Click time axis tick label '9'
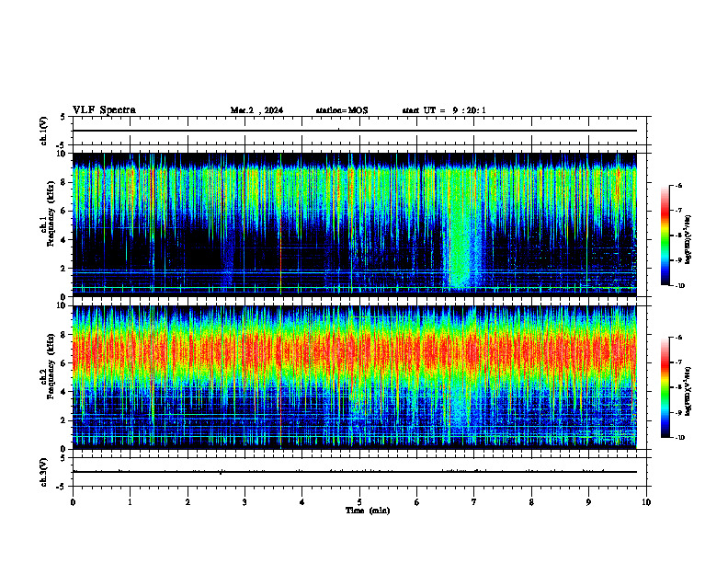728x563 pixels. tap(588, 502)
